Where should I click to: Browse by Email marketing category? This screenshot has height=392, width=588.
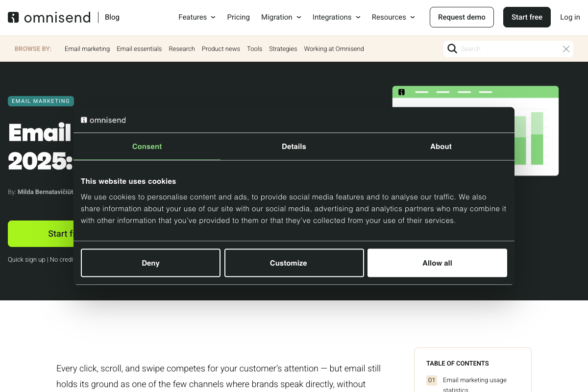[x=87, y=49]
